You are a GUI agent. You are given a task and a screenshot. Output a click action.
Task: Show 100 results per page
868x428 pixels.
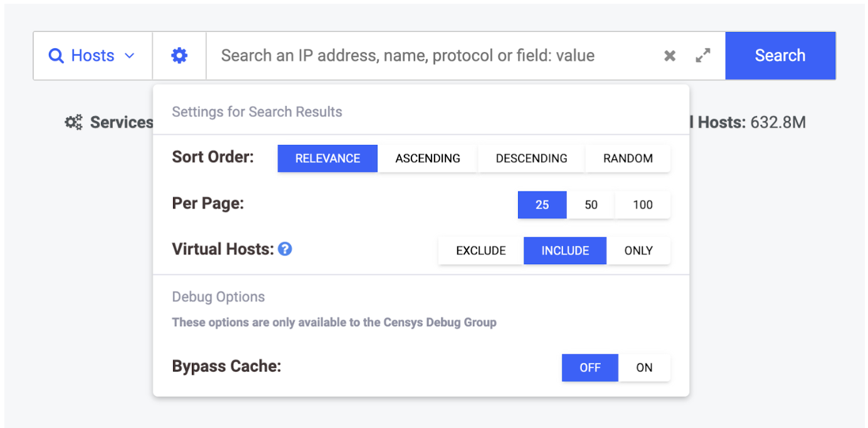point(642,205)
